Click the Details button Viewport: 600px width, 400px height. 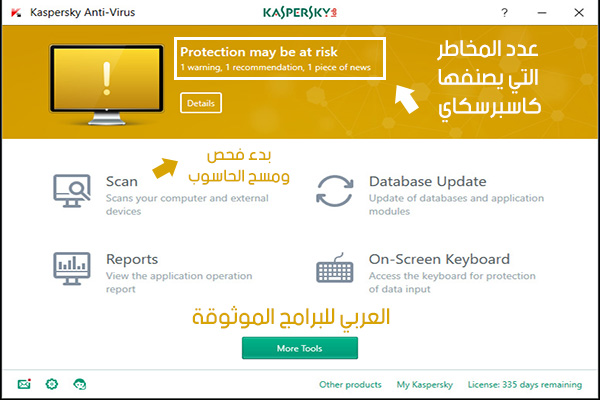201,103
